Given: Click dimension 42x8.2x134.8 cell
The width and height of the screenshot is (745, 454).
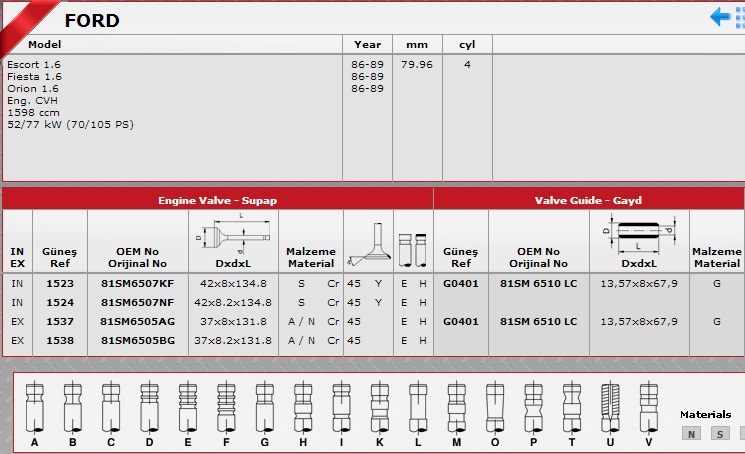Looking at the screenshot, I should click(x=233, y=303).
